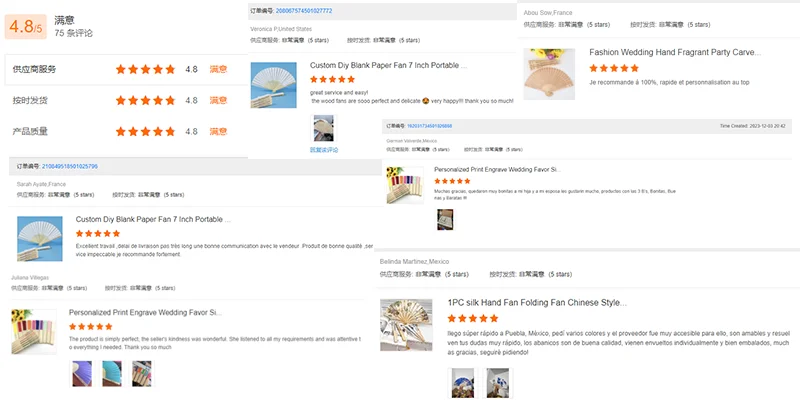Click the 4.8/5 overall rating badge
This screenshot has width=800, height=400.
point(27,26)
